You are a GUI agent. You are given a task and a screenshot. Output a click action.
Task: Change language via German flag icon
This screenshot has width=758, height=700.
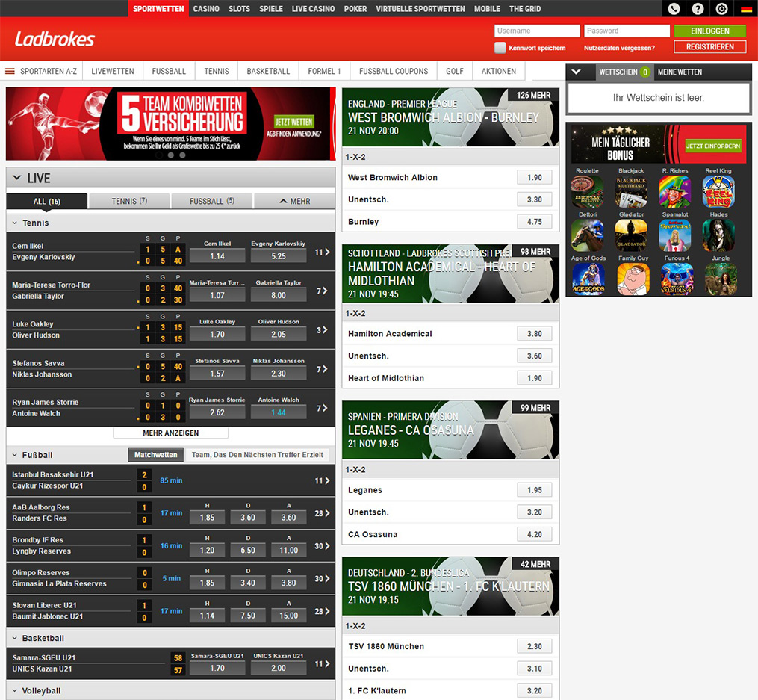point(745,9)
